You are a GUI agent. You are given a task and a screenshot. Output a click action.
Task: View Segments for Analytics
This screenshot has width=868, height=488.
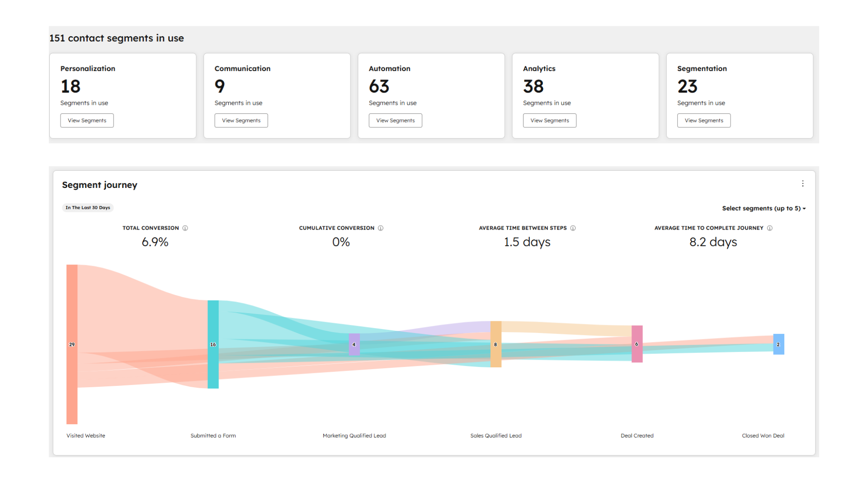pos(549,121)
